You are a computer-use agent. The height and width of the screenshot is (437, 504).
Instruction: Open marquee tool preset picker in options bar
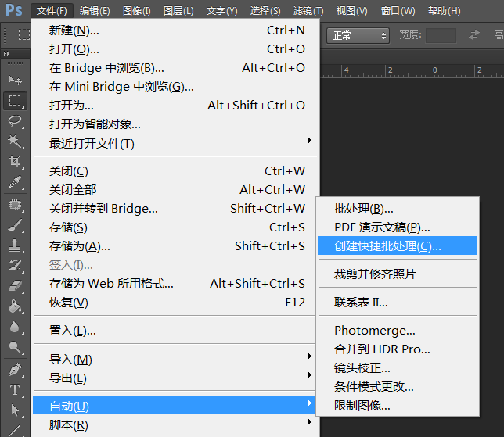point(24,34)
